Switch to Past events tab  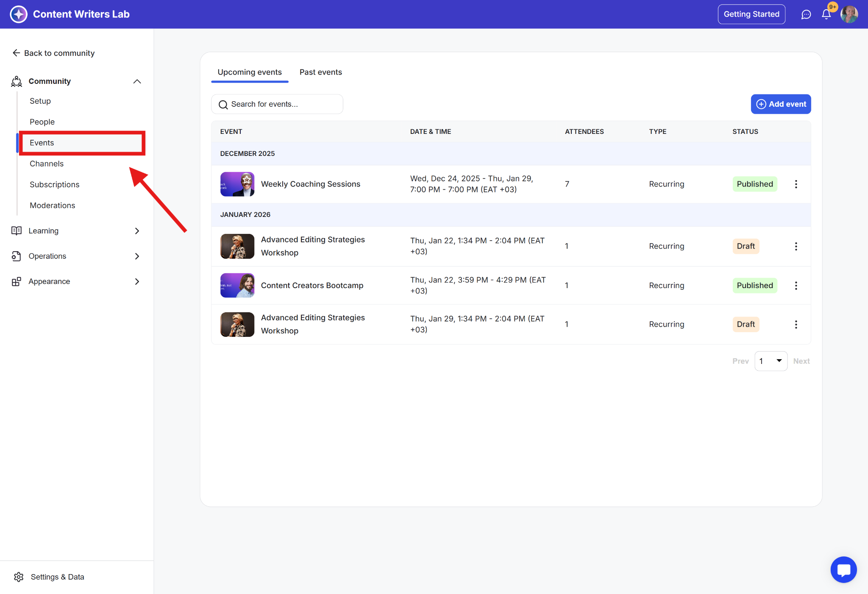[x=320, y=72]
